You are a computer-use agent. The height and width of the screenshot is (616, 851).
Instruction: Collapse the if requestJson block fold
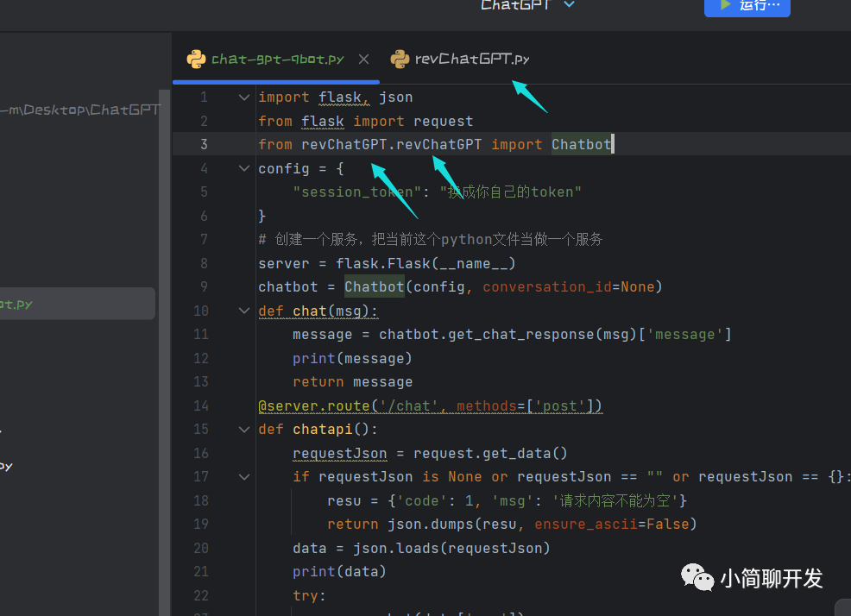click(244, 477)
